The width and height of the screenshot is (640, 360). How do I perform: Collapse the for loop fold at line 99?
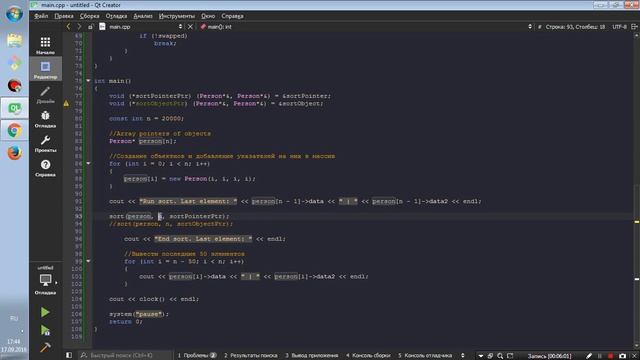(x=88, y=261)
